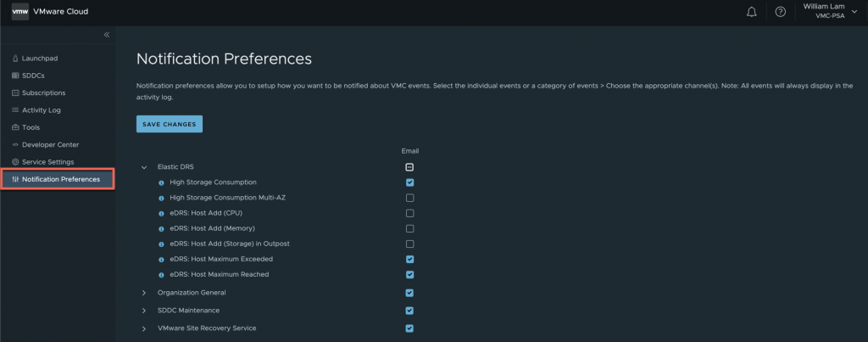Click the Save Changes button
868x342 pixels.
click(169, 125)
